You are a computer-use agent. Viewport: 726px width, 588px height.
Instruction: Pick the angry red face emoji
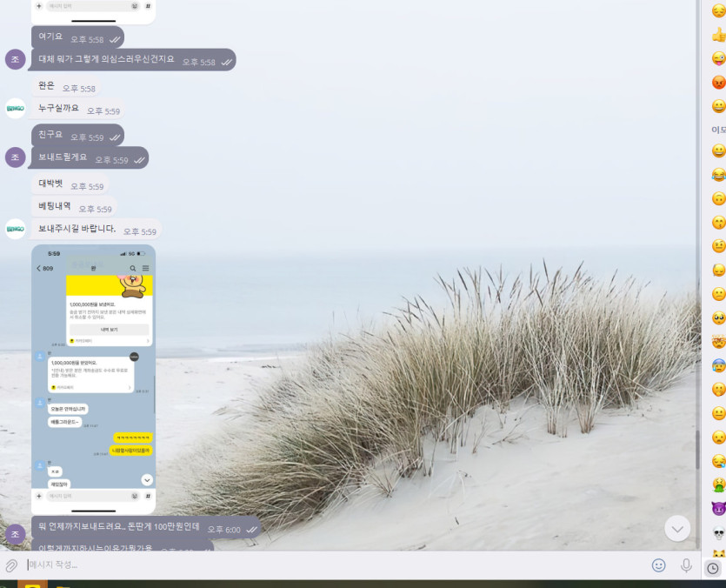(718, 83)
